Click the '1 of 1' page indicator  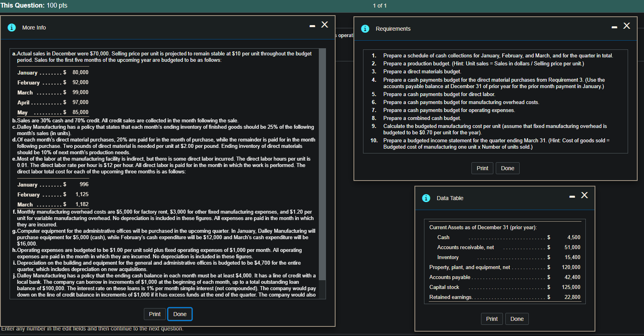click(x=380, y=6)
